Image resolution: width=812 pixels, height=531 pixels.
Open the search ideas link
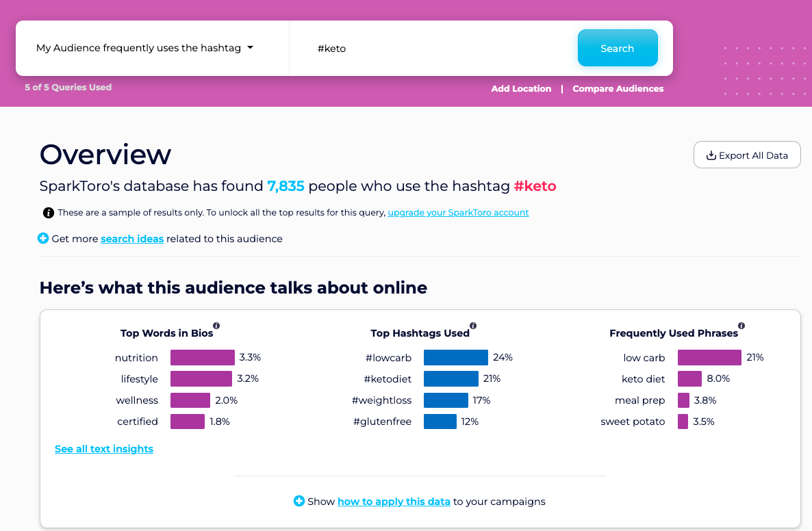point(132,239)
